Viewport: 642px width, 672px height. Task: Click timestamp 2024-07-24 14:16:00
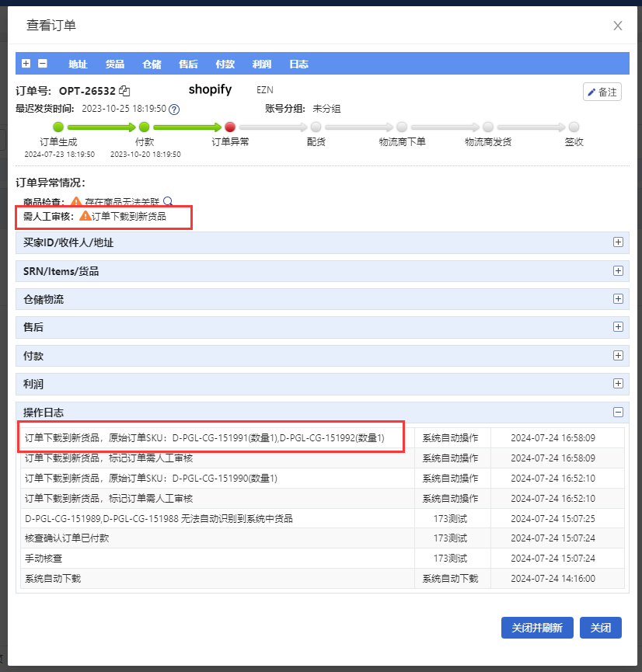point(553,579)
